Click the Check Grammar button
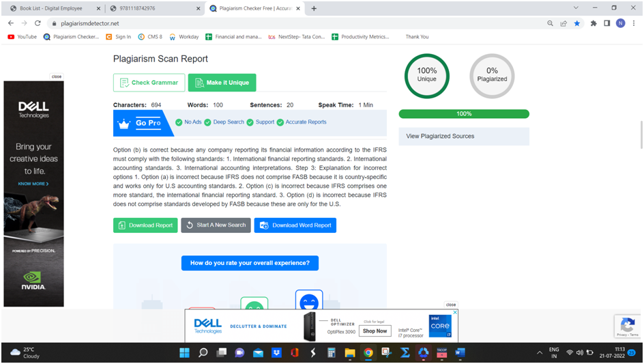This screenshot has width=644, height=364. pos(149,83)
